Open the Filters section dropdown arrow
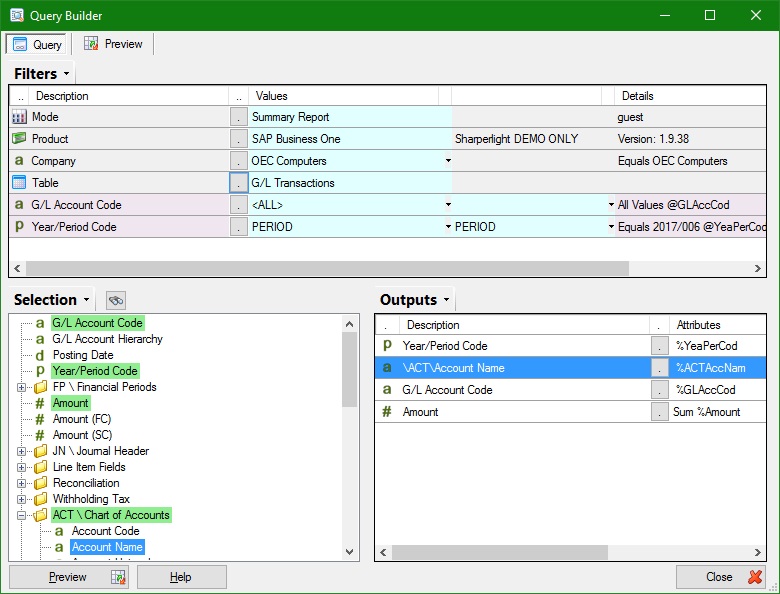The image size is (780, 594). 66,74
